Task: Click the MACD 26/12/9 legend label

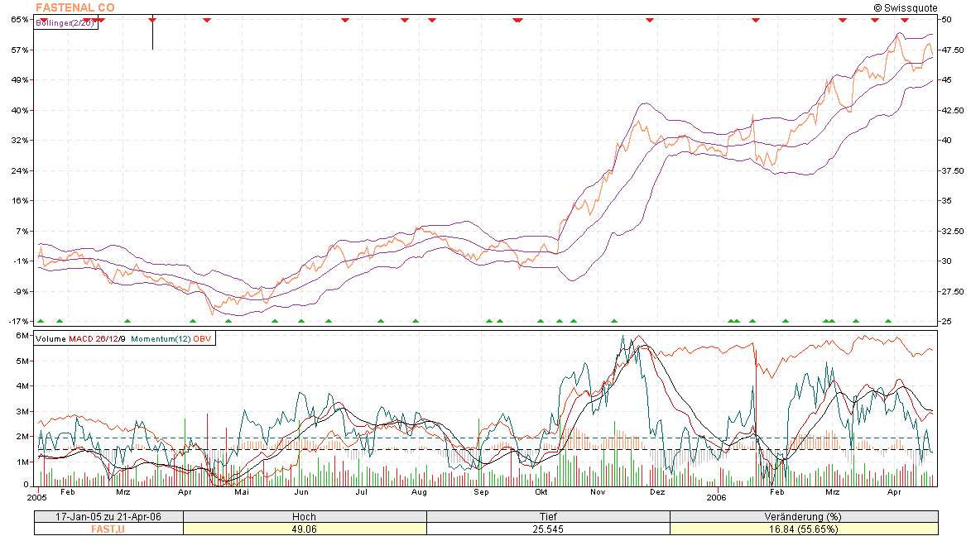Action: coord(97,338)
